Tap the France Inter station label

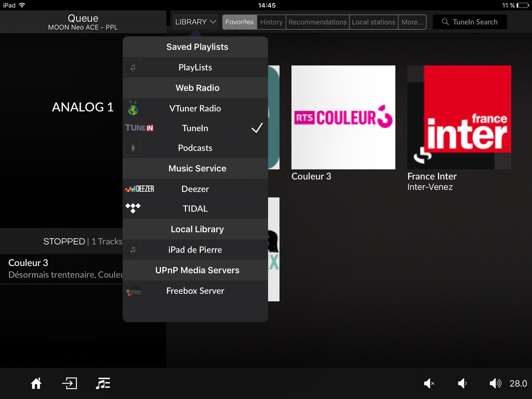(432, 176)
